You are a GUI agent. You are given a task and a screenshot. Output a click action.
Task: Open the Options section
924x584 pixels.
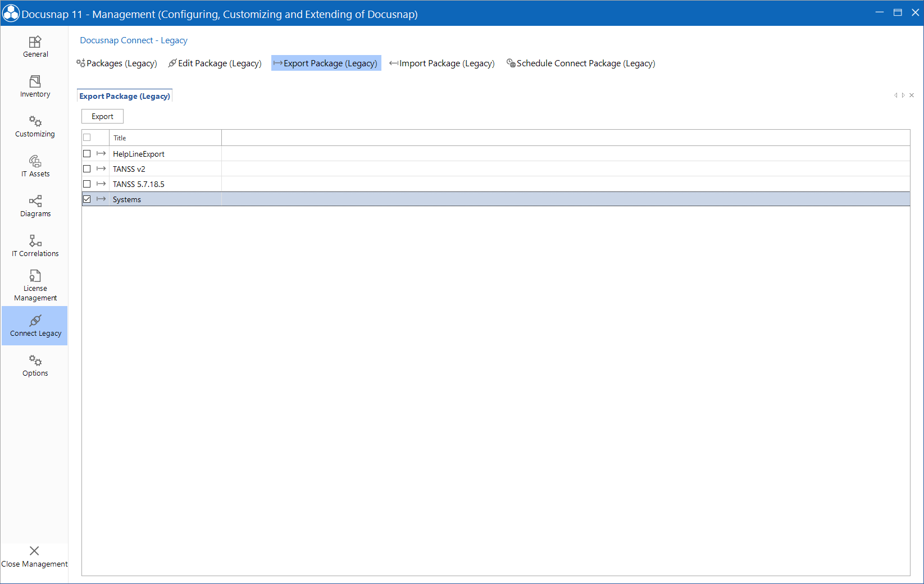coord(35,366)
